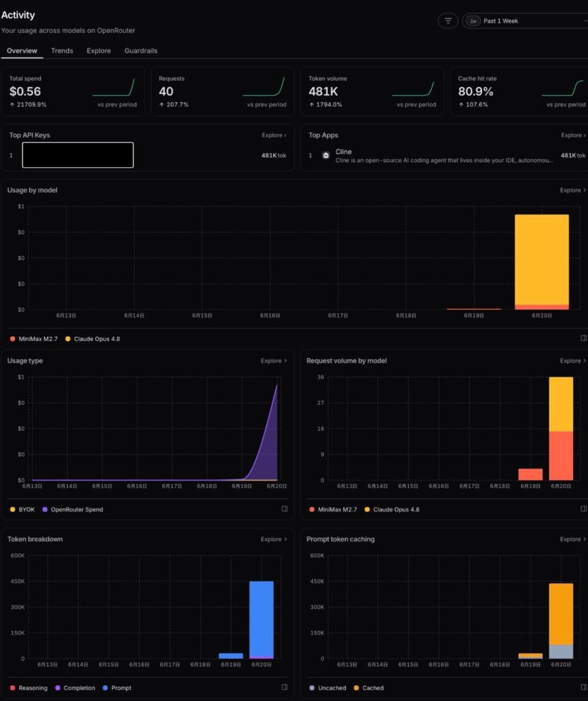The width and height of the screenshot is (588, 701).
Task: Click the 6月19日 bar in Prompt token caching chart
Action: point(531,656)
